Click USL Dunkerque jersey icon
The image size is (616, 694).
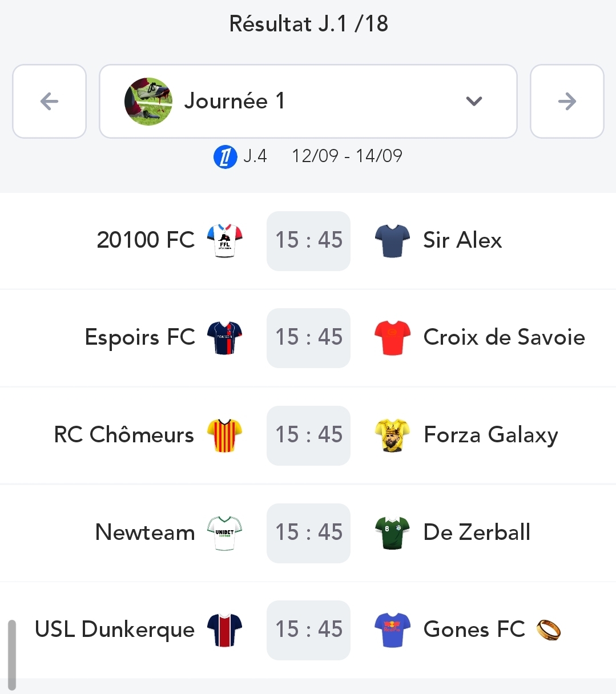[x=224, y=630]
